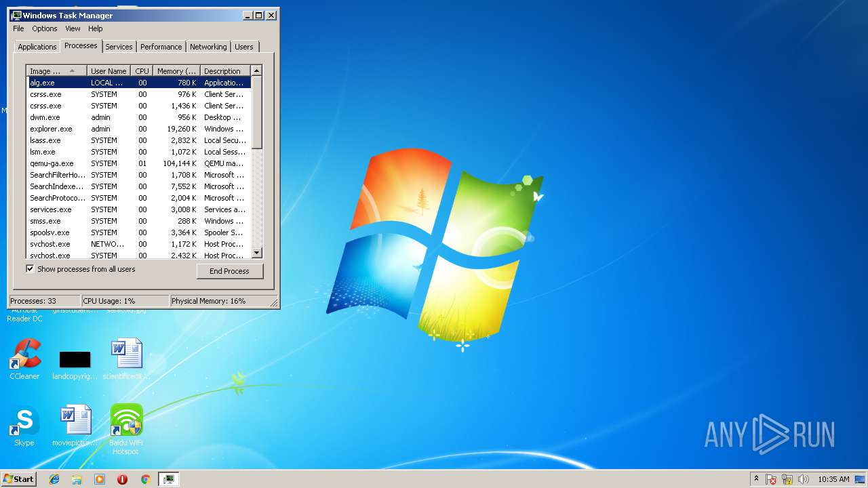Click process list scroll up arrow

coord(256,70)
